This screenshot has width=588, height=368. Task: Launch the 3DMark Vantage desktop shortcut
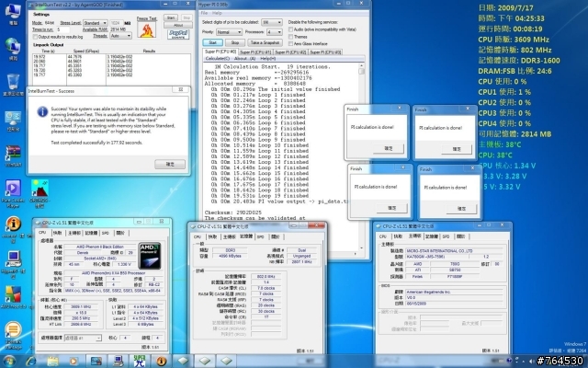[13, 335]
